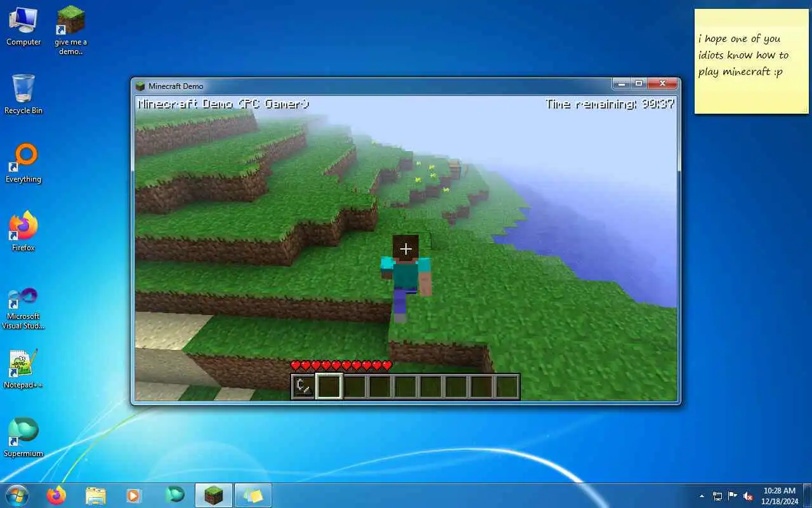Viewport: 812px width, 508px height.
Task: Open the Action Center flag icon
Action: [x=733, y=496]
